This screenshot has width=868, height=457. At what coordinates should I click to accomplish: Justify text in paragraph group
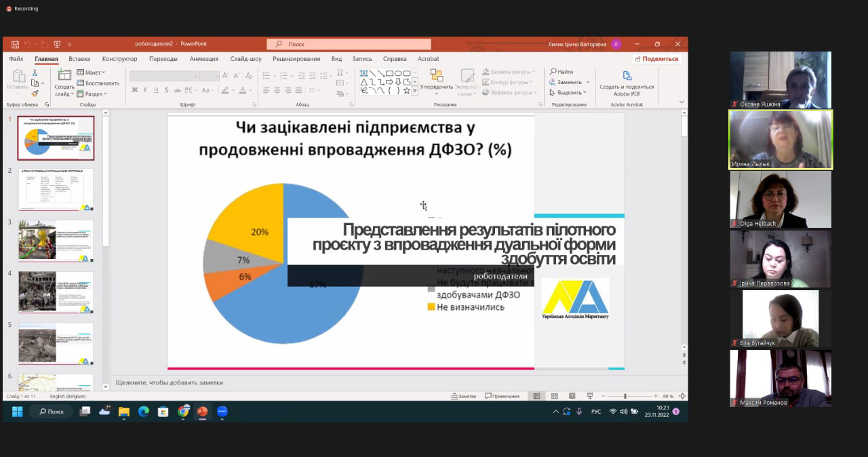299,90
